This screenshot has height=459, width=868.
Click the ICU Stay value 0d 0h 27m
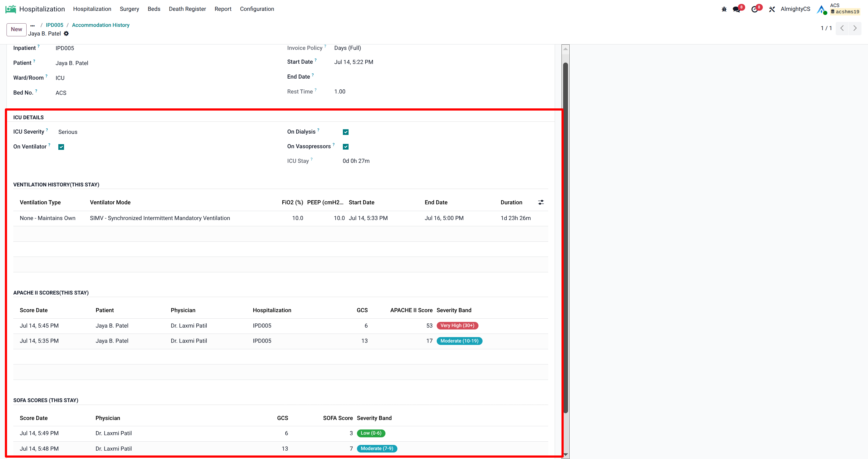pos(356,161)
